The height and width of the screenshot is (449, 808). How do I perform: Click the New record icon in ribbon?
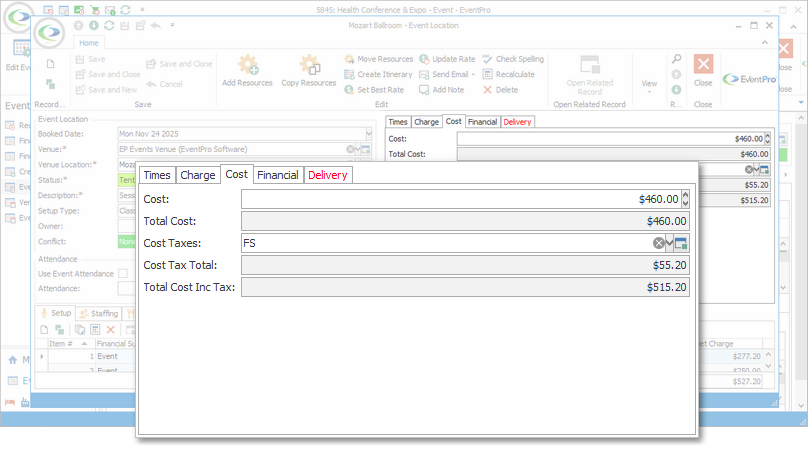click(x=50, y=64)
